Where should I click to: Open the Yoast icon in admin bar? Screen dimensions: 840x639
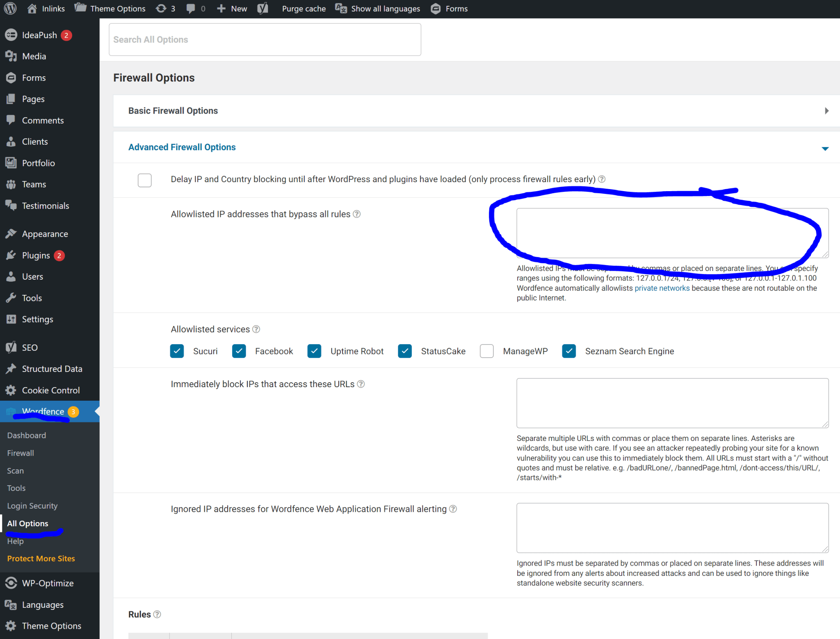point(263,8)
